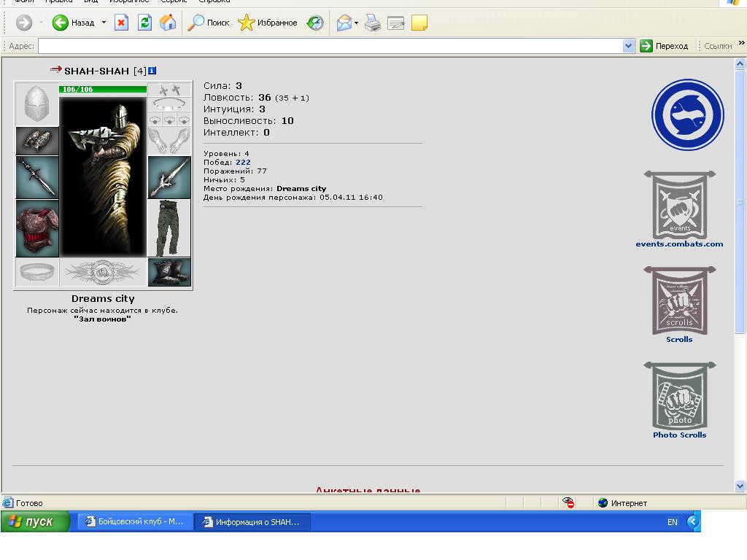This screenshot has height=560, width=747.
Task: Click the EN language indicator
Action: pyautogui.click(x=672, y=522)
